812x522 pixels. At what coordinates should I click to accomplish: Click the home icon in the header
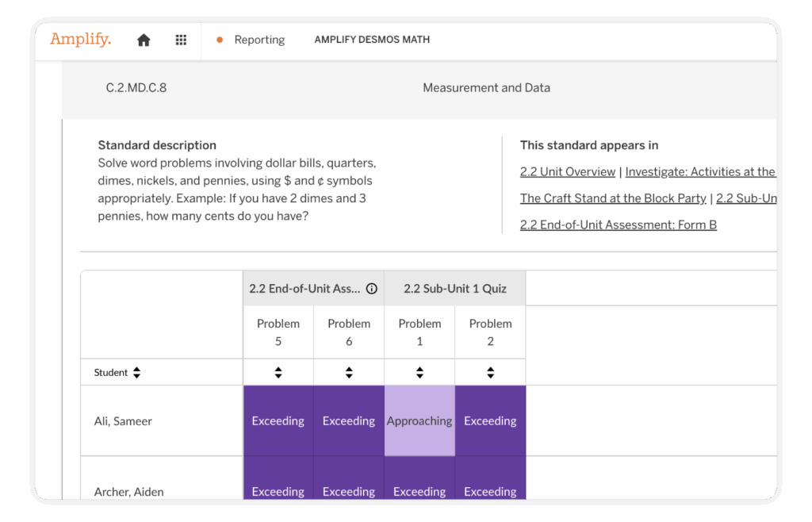click(144, 40)
